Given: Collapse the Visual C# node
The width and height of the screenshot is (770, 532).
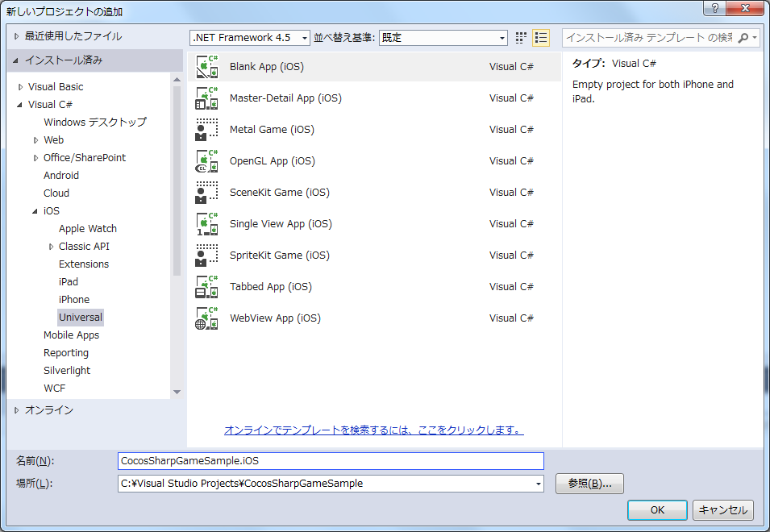Looking at the screenshot, I should click(x=19, y=105).
